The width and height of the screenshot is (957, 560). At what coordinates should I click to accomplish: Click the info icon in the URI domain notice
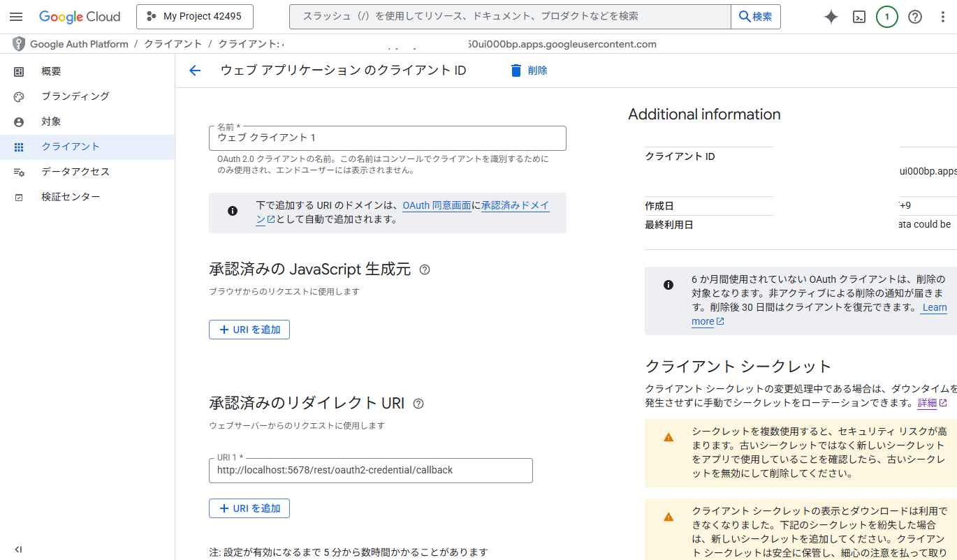click(x=233, y=210)
